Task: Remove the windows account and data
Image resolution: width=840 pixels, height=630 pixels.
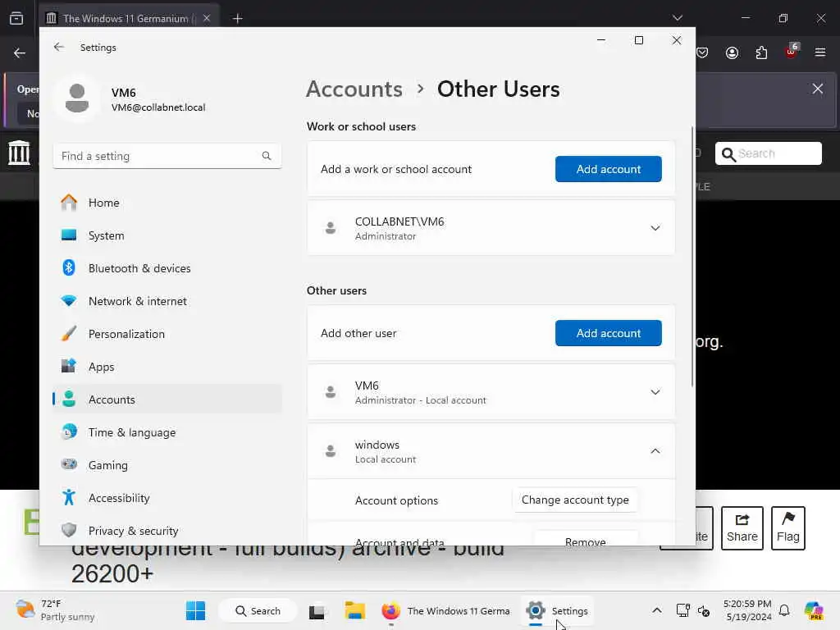Action: click(586, 538)
